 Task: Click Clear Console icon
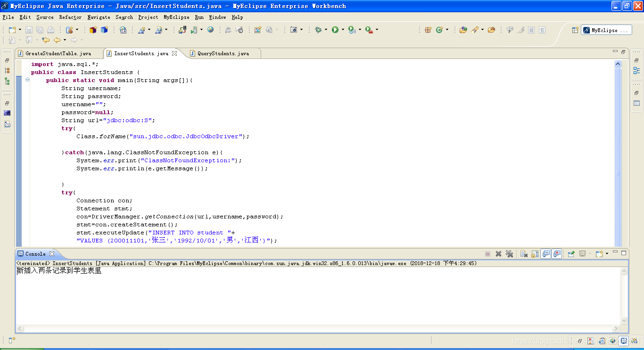524,254
